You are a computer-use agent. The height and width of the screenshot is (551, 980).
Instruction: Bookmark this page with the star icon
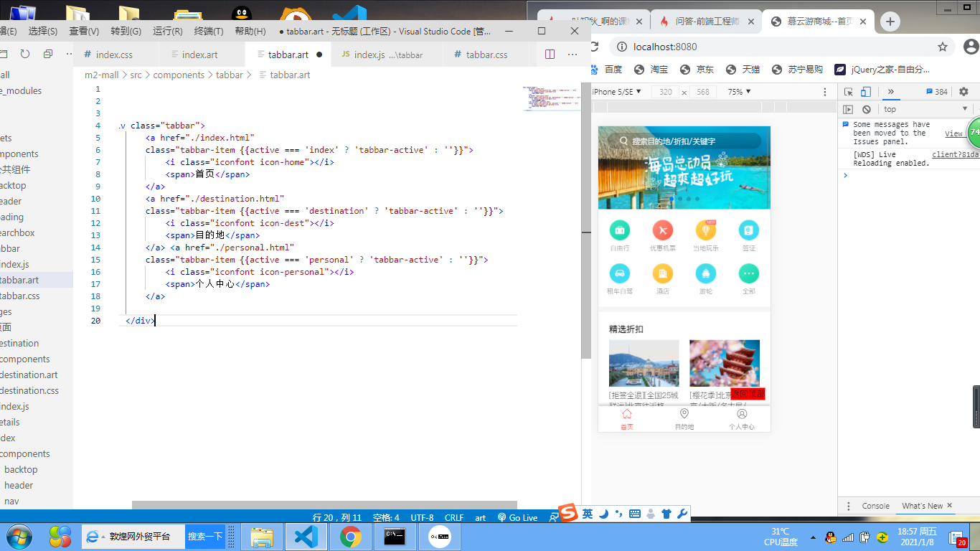coord(943,47)
